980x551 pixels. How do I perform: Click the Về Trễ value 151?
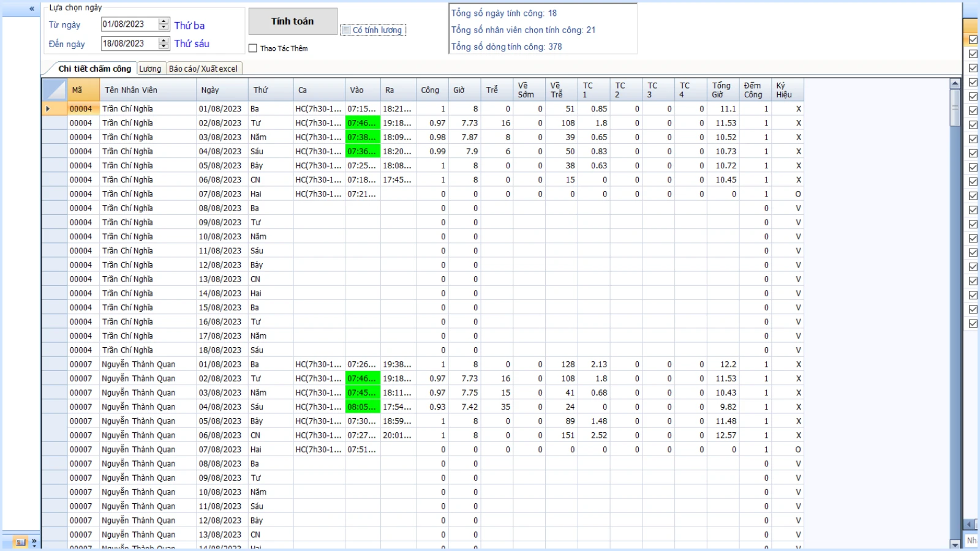562,435
